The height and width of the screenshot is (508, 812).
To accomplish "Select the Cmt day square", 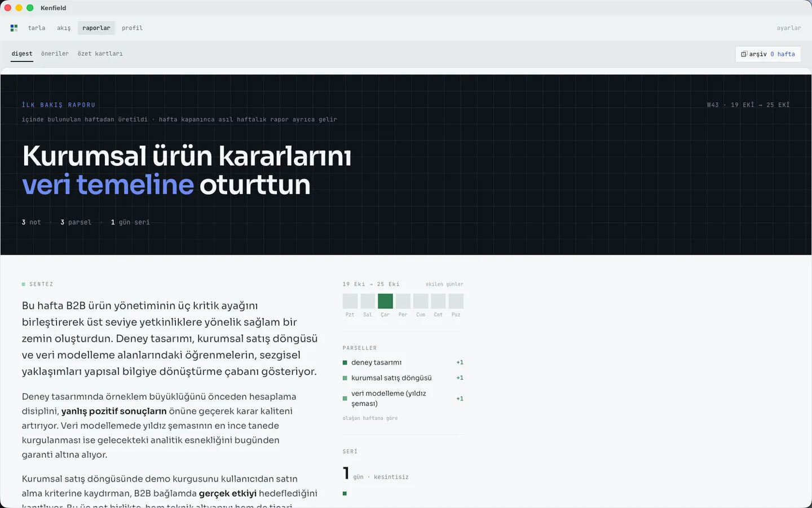I will (438, 301).
